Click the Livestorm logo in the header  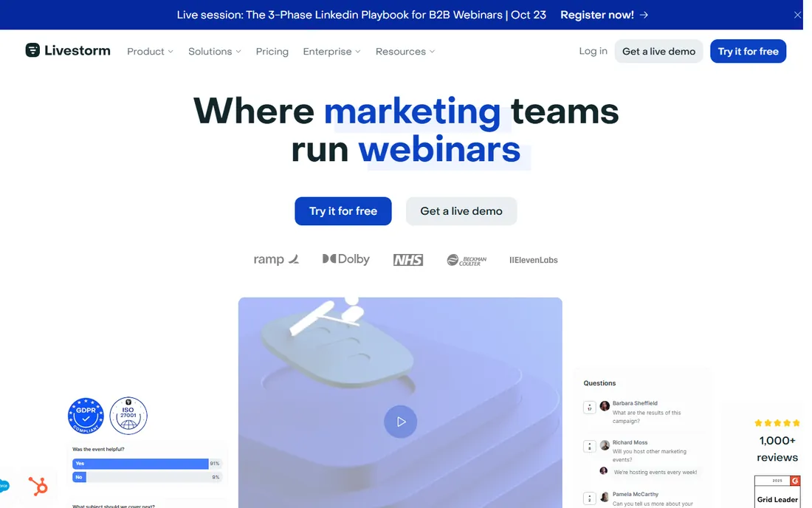tap(68, 51)
